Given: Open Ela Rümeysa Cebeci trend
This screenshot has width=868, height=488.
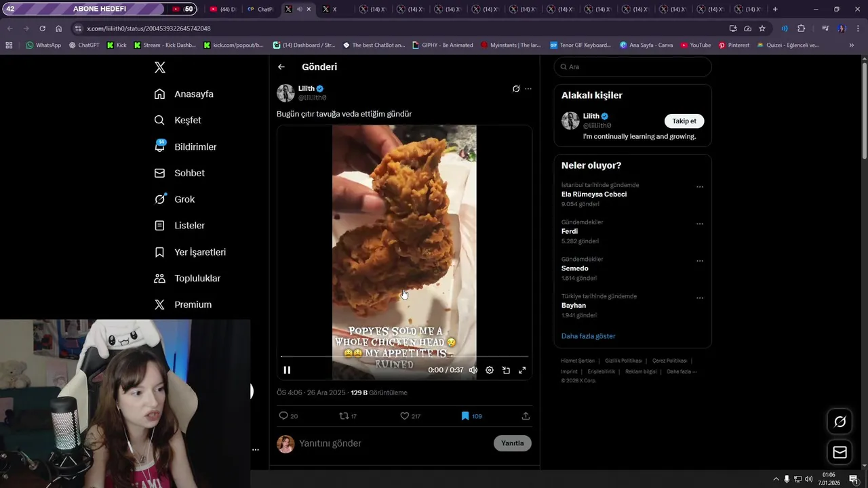Looking at the screenshot, I should point(594,195).
